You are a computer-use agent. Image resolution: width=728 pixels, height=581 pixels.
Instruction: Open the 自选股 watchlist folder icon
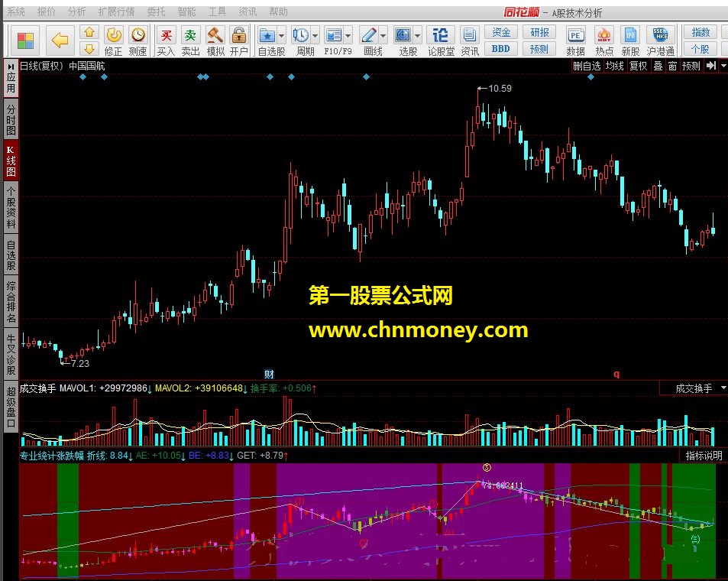point(267,35)
